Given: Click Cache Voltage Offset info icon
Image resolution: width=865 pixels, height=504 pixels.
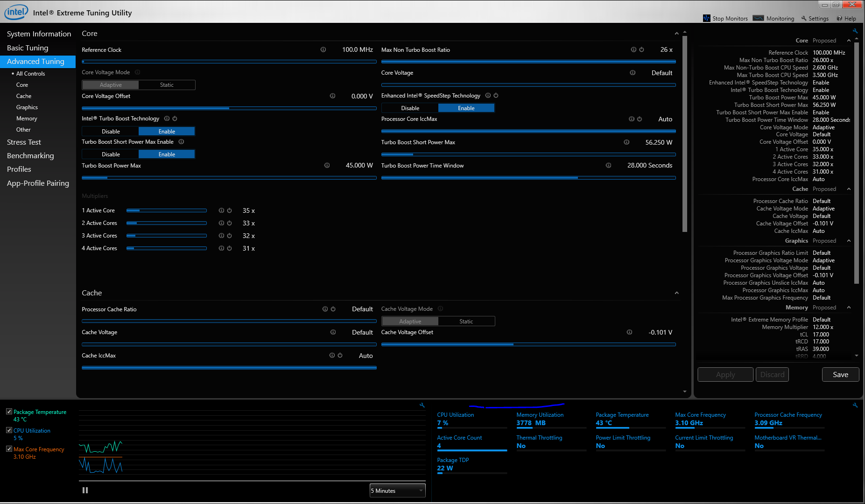Looking at the screenshot, I should click(629, 332).
